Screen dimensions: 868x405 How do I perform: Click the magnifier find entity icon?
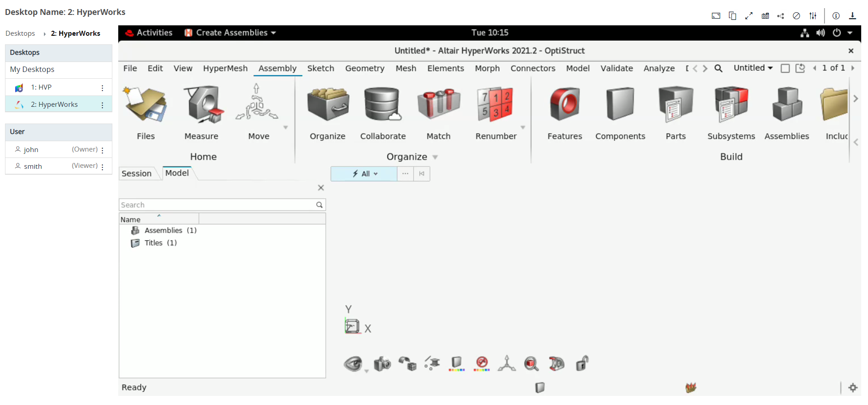pyautogui.click(x=531, y=363)
